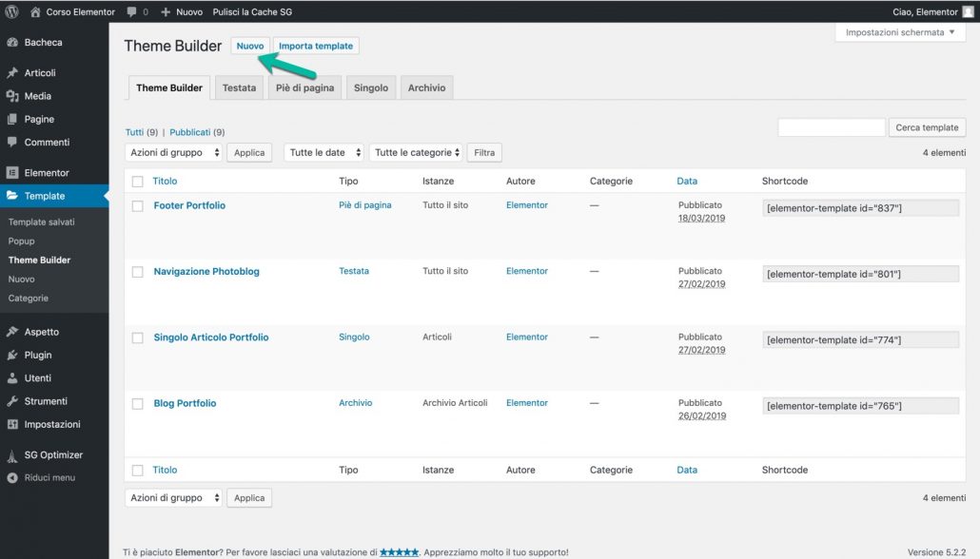Image resolution: width=980 pixels, height=559 pixels.
Task: Click the bottom Applica button
Action: 249,498
